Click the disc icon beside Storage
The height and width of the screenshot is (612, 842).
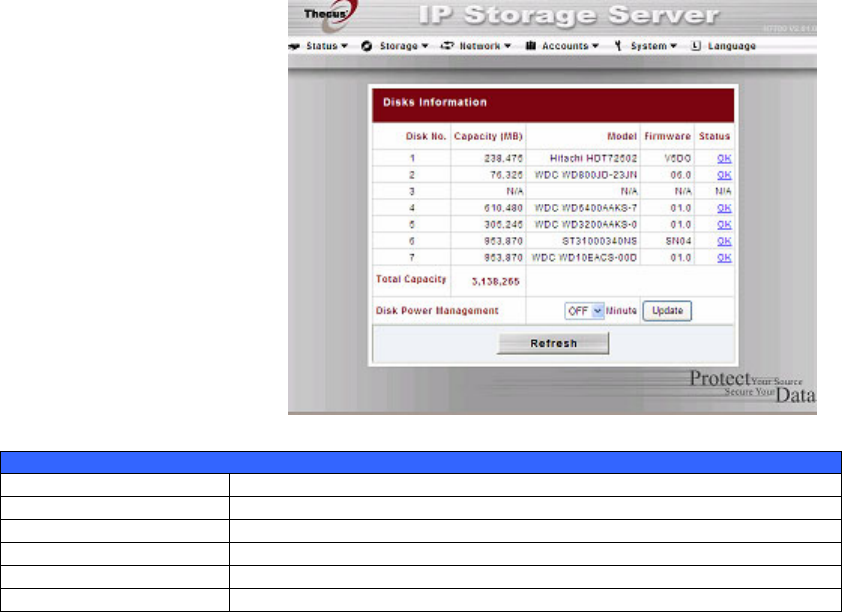point(367,46)
